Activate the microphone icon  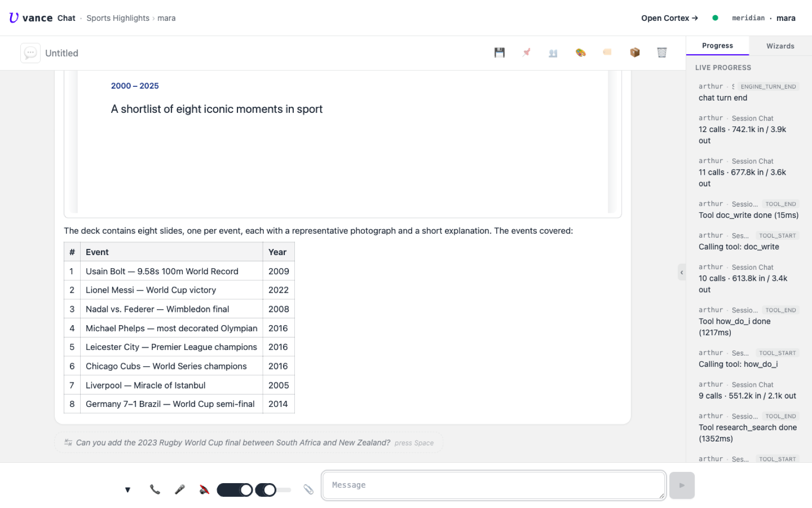click(x=180, y=490)
